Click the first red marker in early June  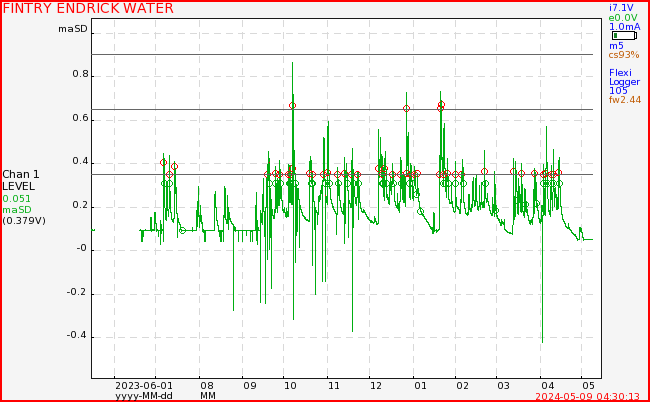(163, 162)
